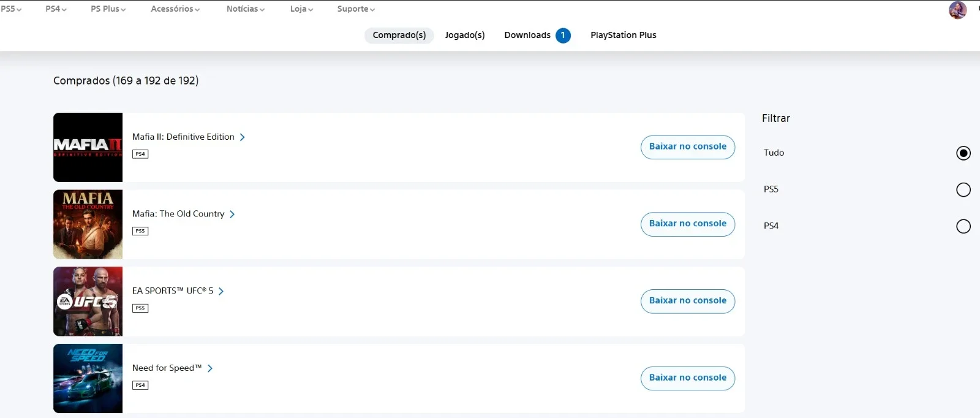Switch to the Comprado(s) tab
Viewport: 980px width, 418px height.
coord(399,36)
